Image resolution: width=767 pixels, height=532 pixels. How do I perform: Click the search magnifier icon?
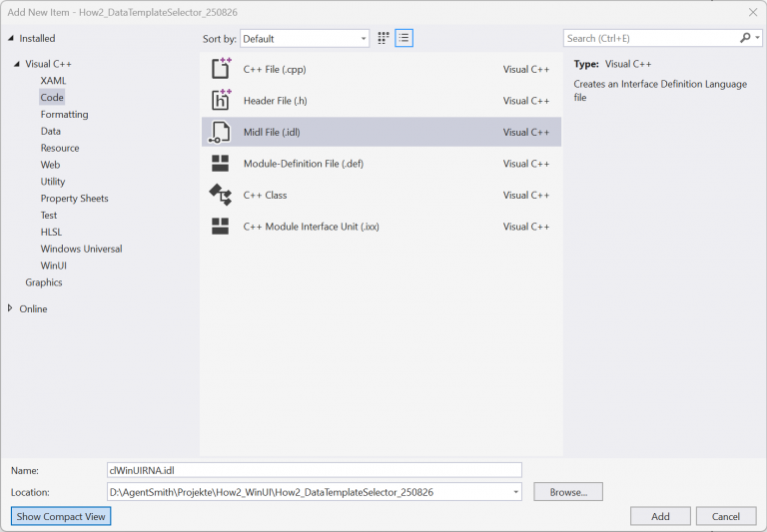[x=745, y=38]
